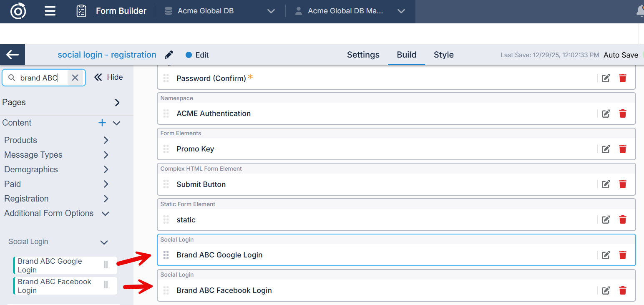The height and width of the screenshot is (305, 644).
Task: Switch to the Settings tab
Action: (363, 55)
